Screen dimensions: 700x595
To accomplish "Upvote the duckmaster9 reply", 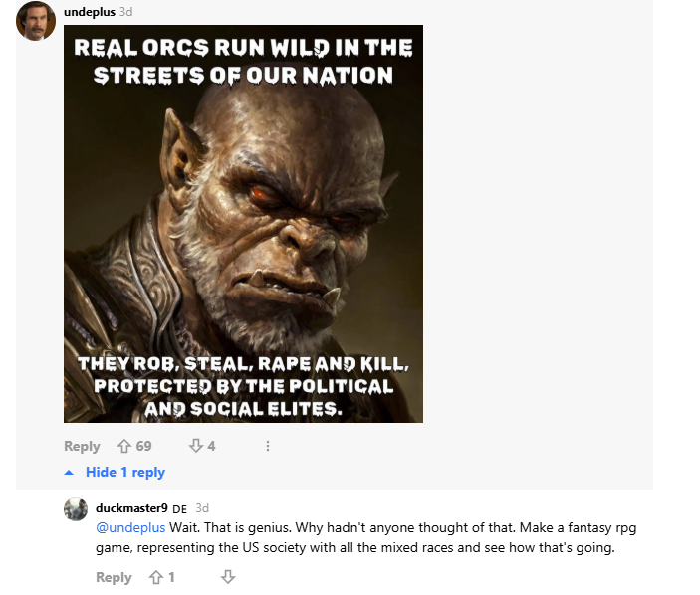I will coord(155,577).
